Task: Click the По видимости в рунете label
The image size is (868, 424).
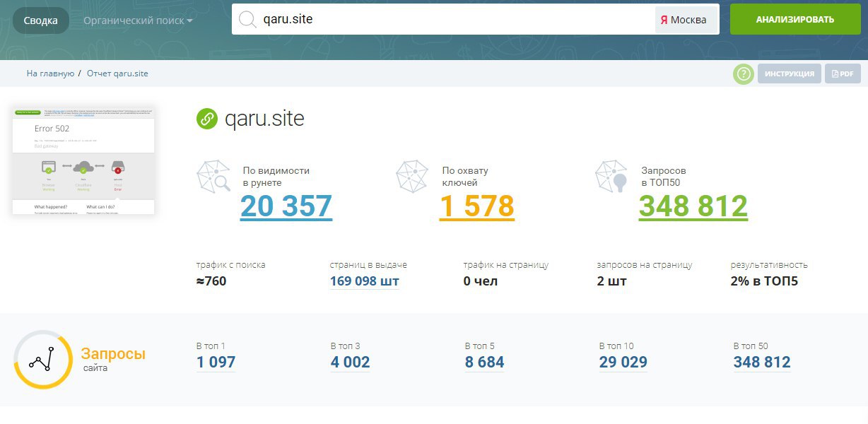Action: point(276,177)
